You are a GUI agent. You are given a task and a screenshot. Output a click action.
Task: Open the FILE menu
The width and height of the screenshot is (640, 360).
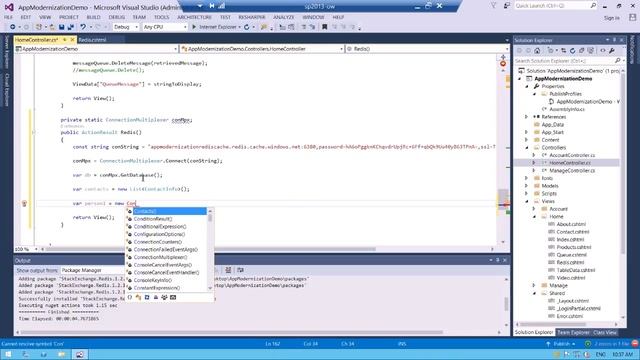(x=8, y=17)
